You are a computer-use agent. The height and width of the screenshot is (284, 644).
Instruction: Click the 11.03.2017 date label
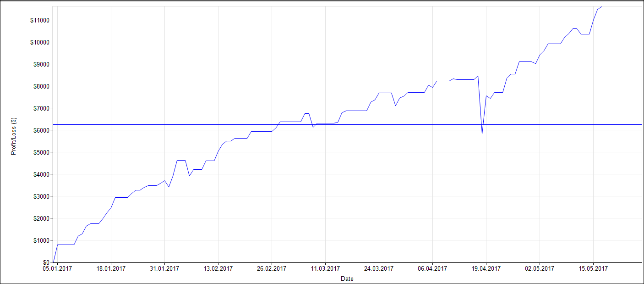coord(325,269)
